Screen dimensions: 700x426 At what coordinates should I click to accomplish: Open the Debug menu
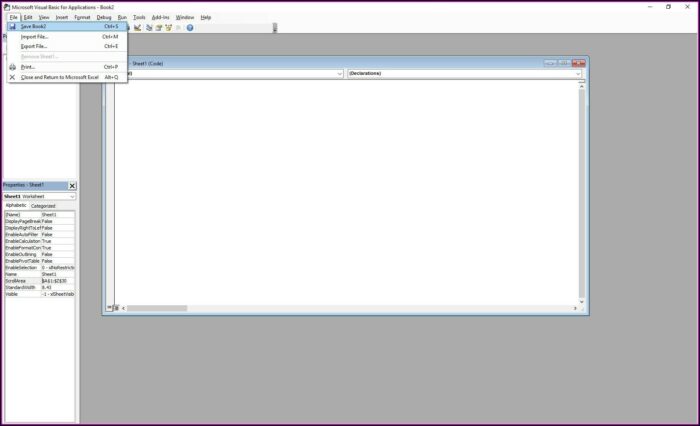coord(104,17)
